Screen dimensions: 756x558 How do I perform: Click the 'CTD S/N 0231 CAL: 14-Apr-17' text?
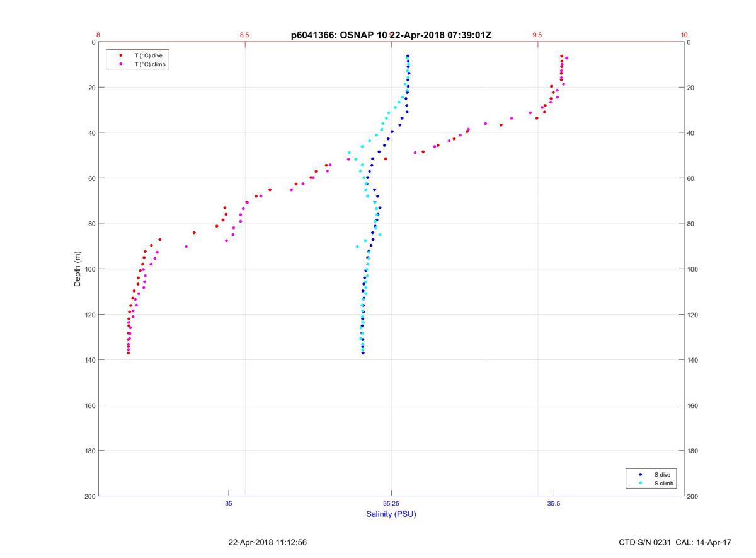675,542
